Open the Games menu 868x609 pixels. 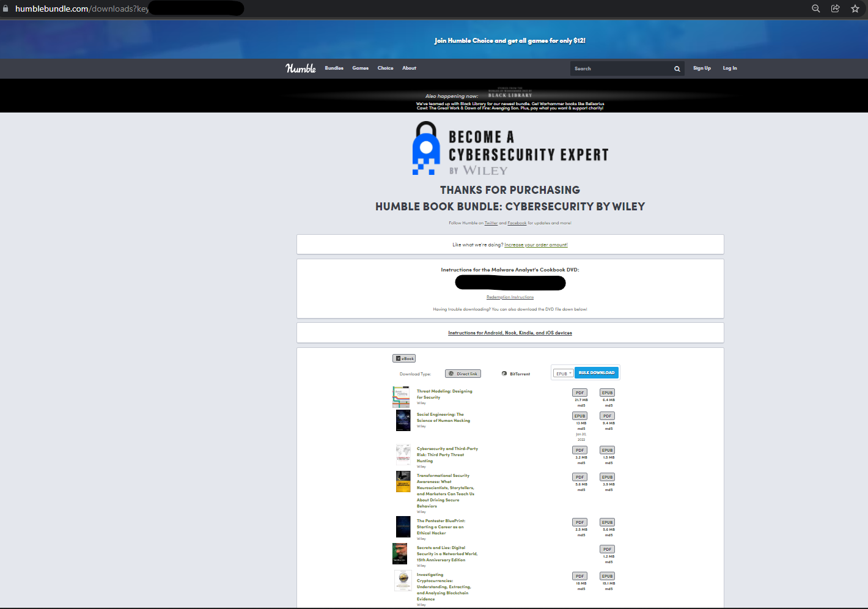tap(360, 68)
